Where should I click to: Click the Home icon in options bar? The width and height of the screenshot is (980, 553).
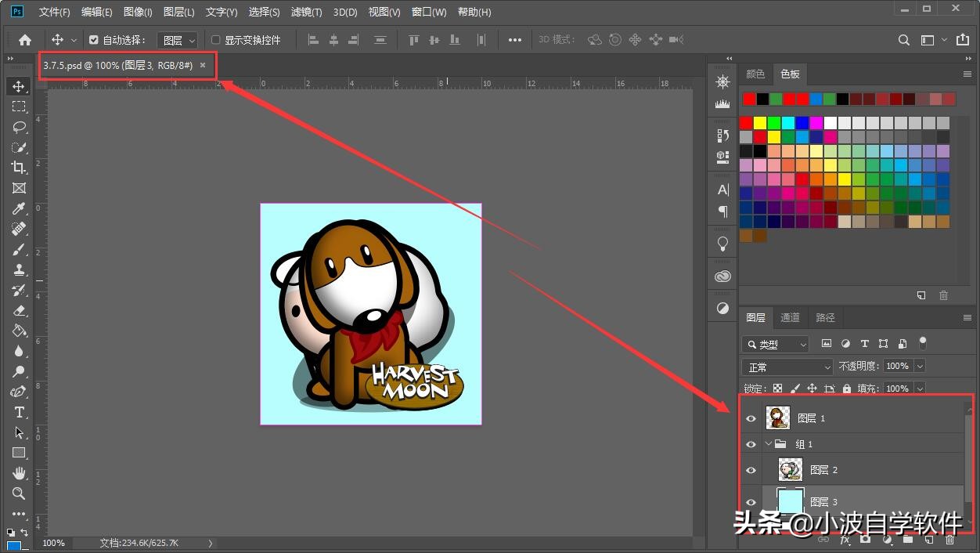(x=25, y=40)
